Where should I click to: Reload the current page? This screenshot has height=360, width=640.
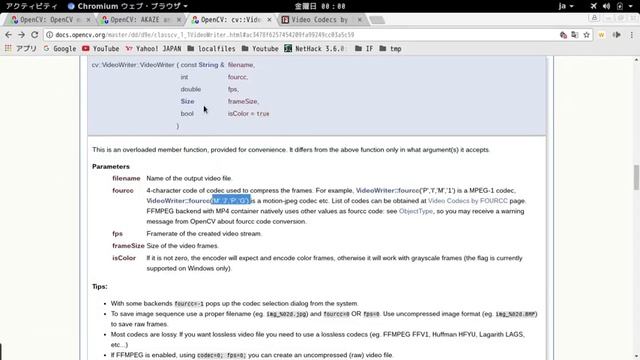click(35, 35)
